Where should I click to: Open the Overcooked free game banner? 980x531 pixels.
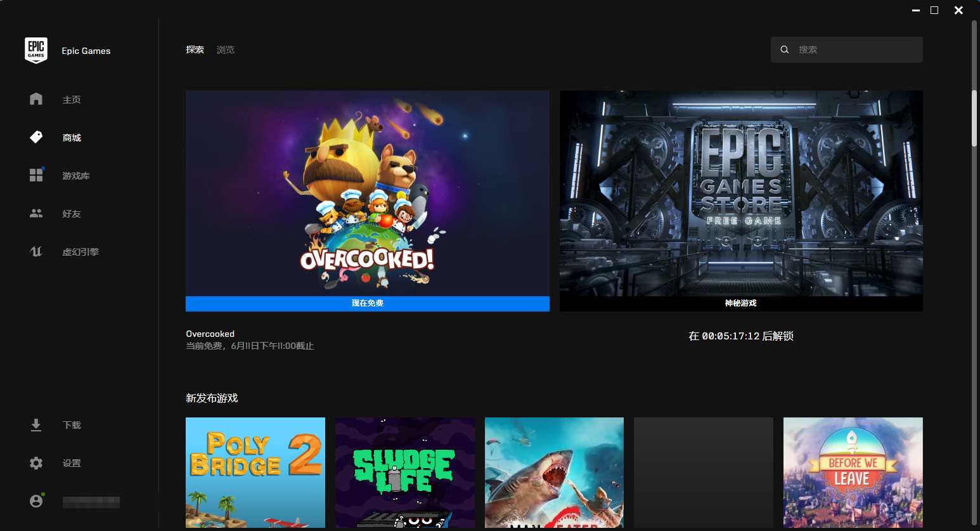click(x=368, y=193)
